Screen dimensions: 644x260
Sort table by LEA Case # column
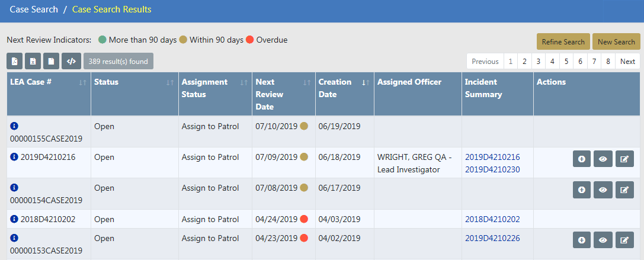82,82
